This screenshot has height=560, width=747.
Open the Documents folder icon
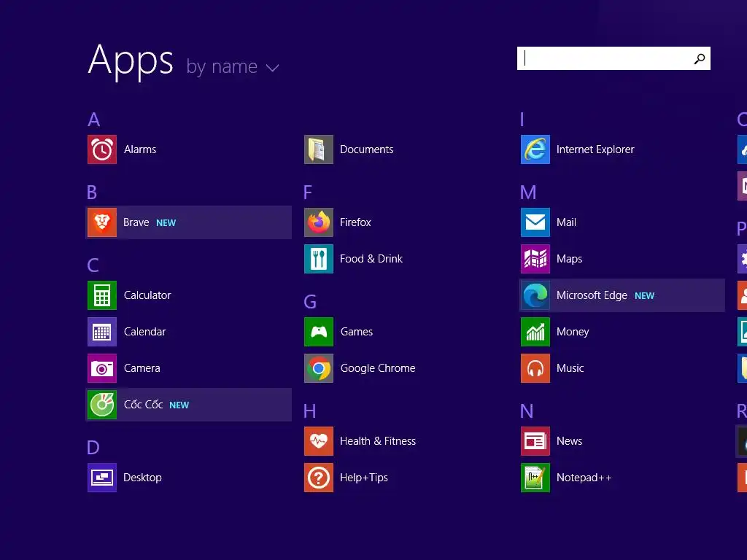[x=319, y=149]
